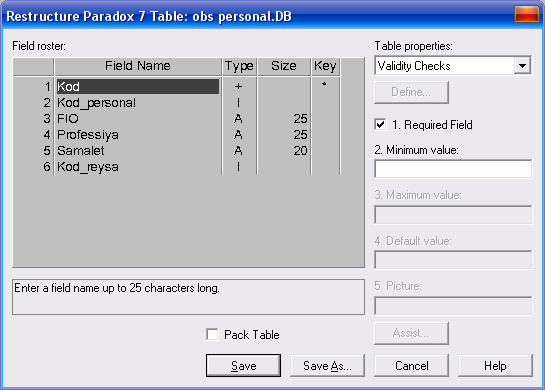
Task: Click the type A cell of FIO
Action: 238,119
